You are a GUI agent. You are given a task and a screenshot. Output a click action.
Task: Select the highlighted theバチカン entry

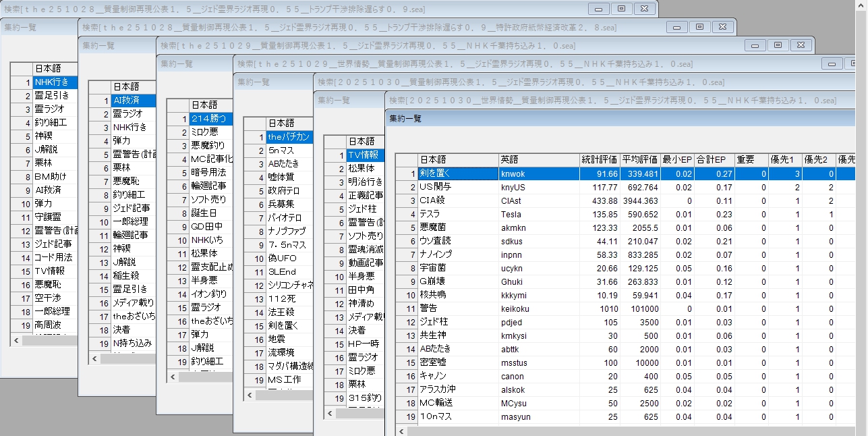coord(289,137)
